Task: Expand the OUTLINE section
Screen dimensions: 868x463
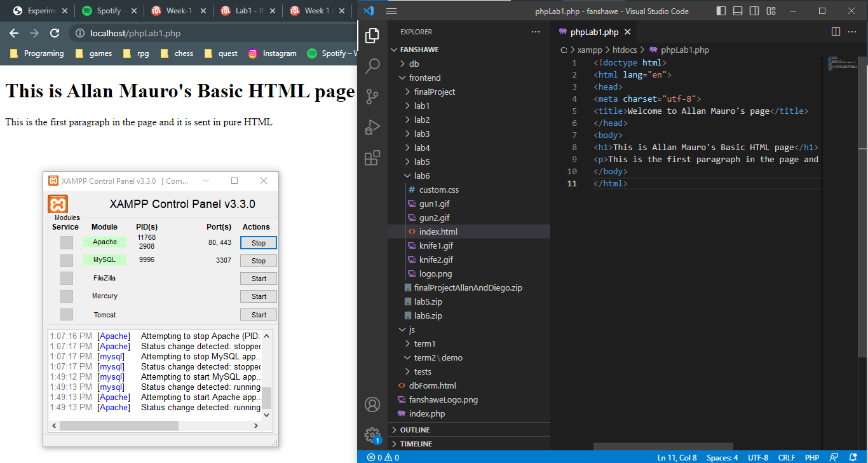Action: click(415, 430)
